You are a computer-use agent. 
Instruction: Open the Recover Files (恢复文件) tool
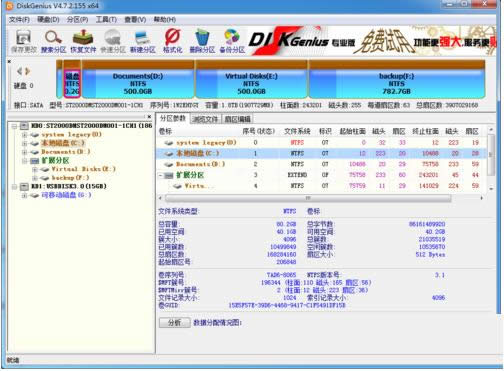tap(83, 41)
